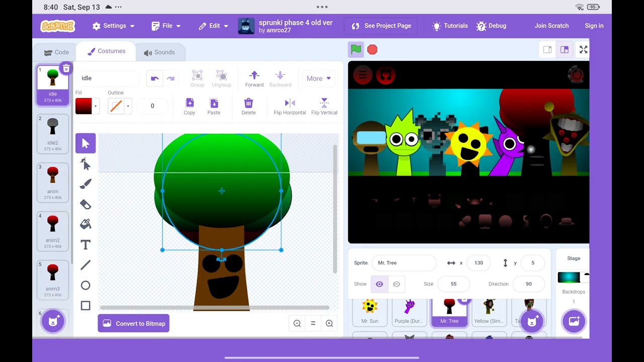Open the File menu
Image resolution: width=644 pixels, height=362 pixels.
166,26
